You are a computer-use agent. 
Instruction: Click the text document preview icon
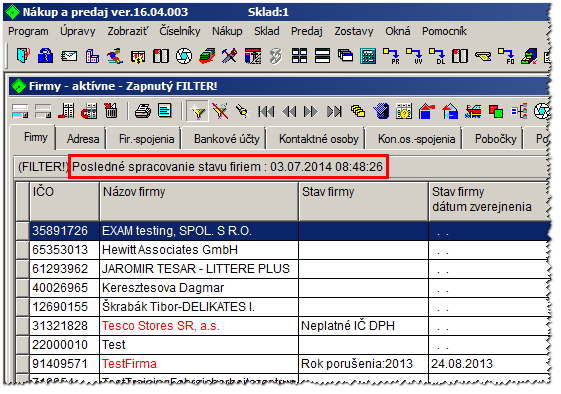pos(165,111)
